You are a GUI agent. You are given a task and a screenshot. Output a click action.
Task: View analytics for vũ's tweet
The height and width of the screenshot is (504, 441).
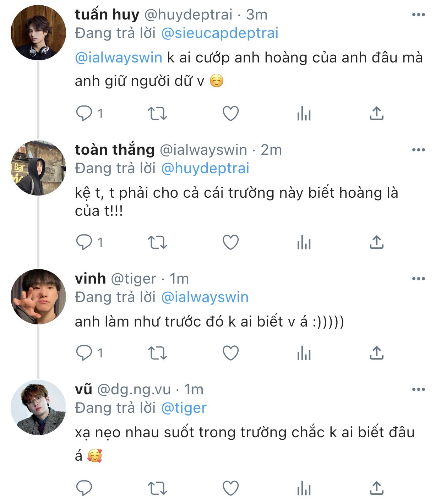pos(304,489)
